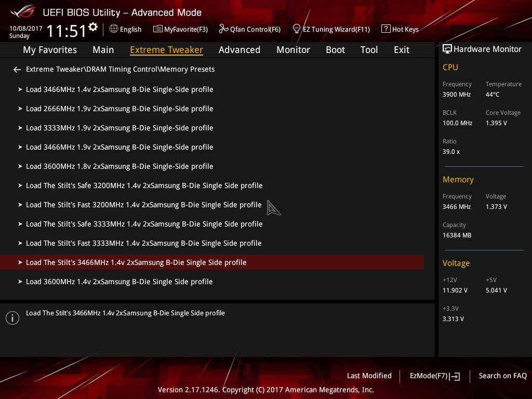
Task: Click Last Modified at the bottom
Action: pos(369,376)
